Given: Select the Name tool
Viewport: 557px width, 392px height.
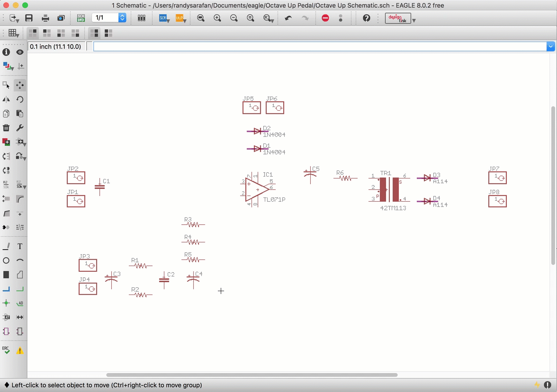Looking at the screenshot, I should click(6, 185).
